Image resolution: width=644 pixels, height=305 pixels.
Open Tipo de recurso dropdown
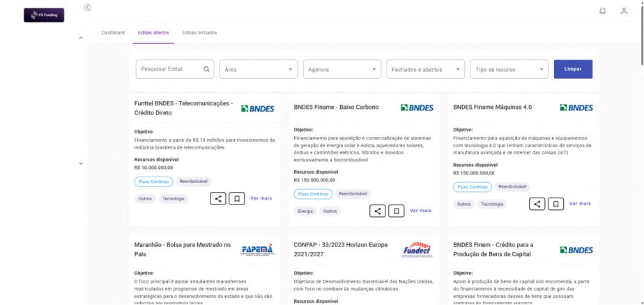click(509, 69)
